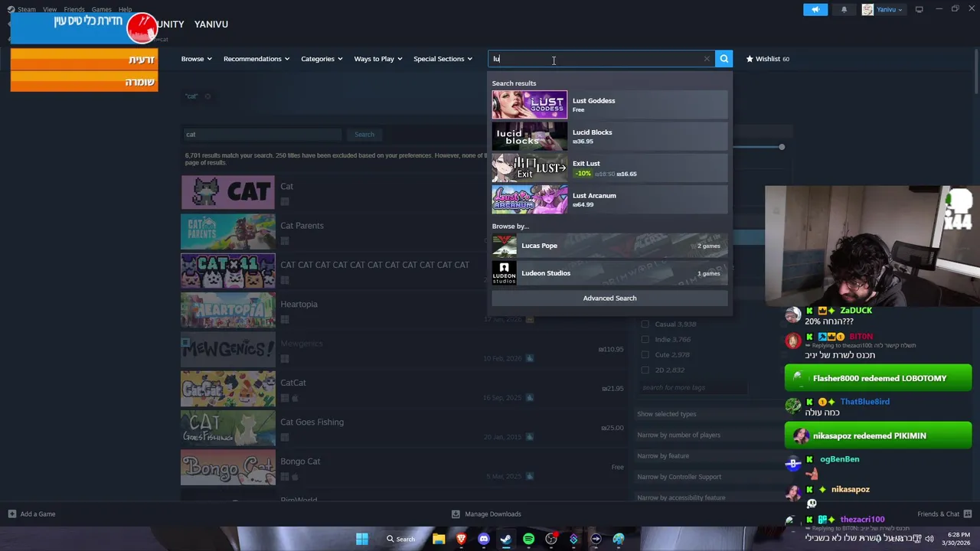
Task: Click the system tray volume icon
Action: [929, 539]
